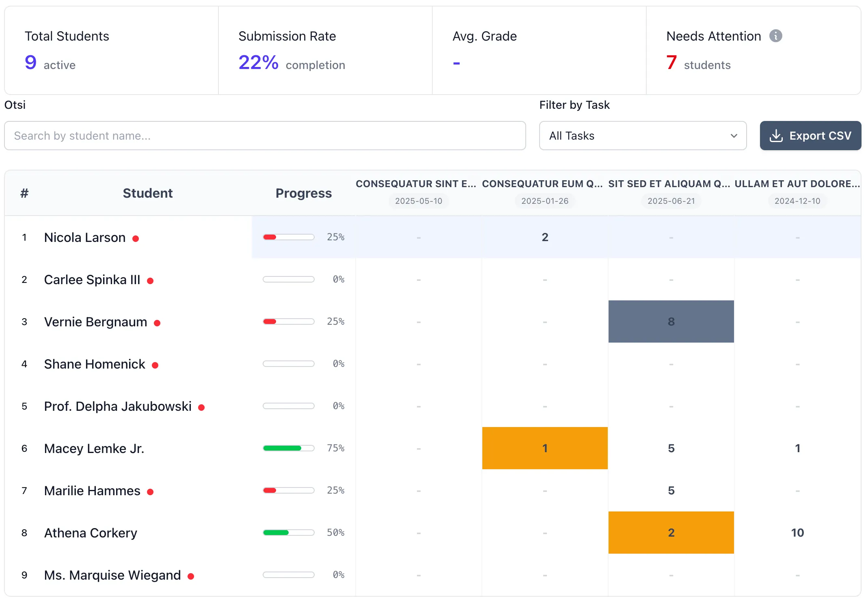Image resolution: width=868 pixels, height=604 pixels.
Task: Select student Ms. Marquise Wiegand
Action: [112, 575]
